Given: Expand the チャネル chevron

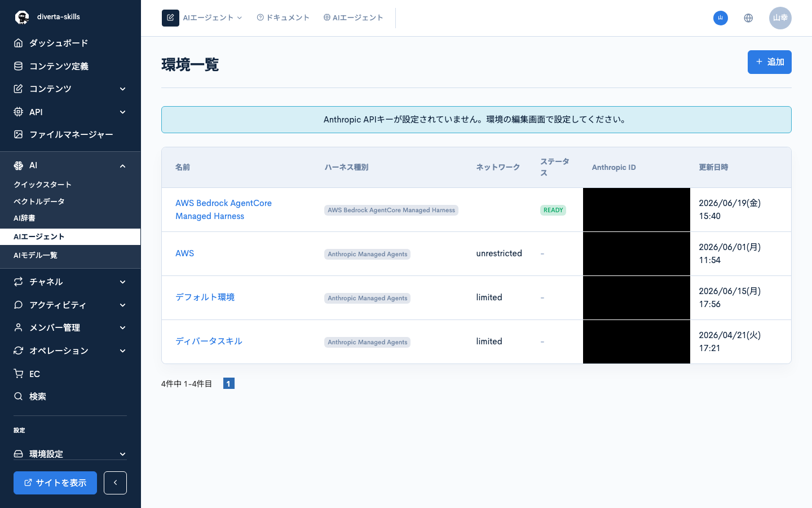Looking at the screenshot, I should coord(122,282).
